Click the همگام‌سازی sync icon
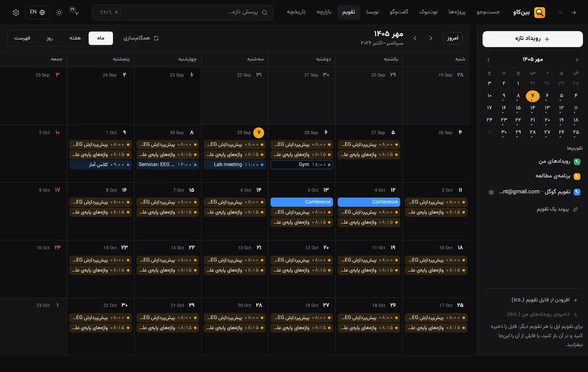Image resolution: width=588 pixels, height=372 pixels. pos(156,38)
